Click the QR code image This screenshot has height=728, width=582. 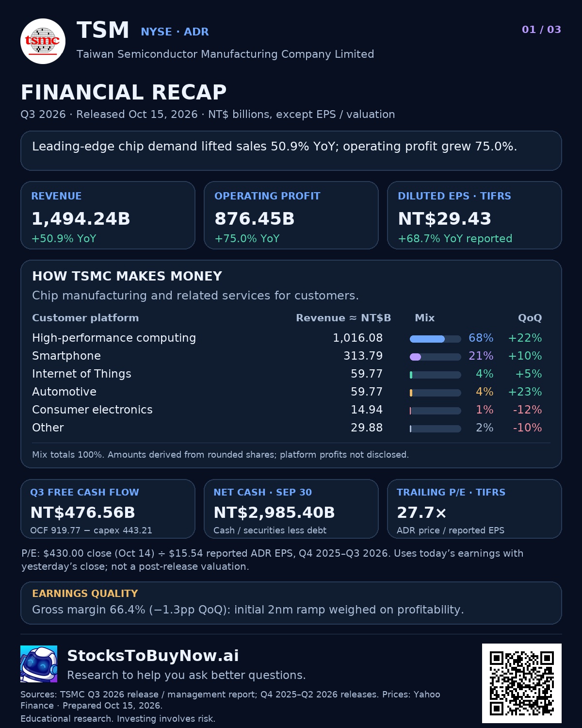point(522,683)
